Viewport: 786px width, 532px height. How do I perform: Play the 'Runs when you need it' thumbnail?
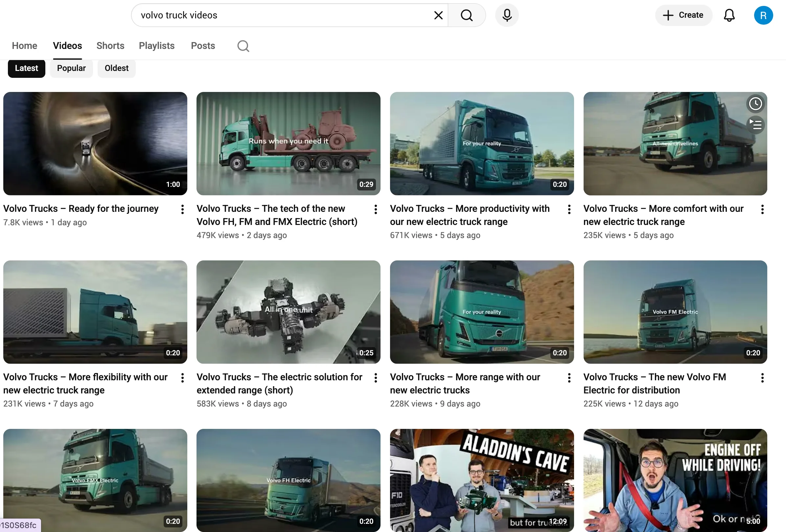[288, 143]
